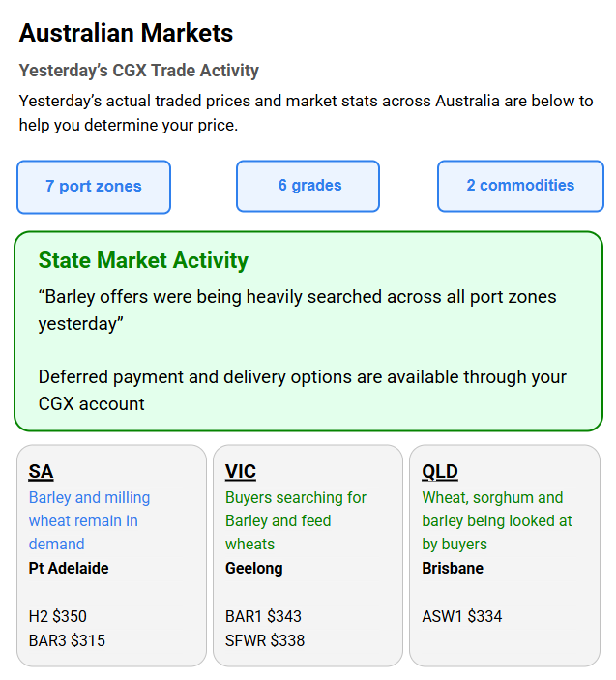Click the Pt Adelaide port name

click(69, 568)
